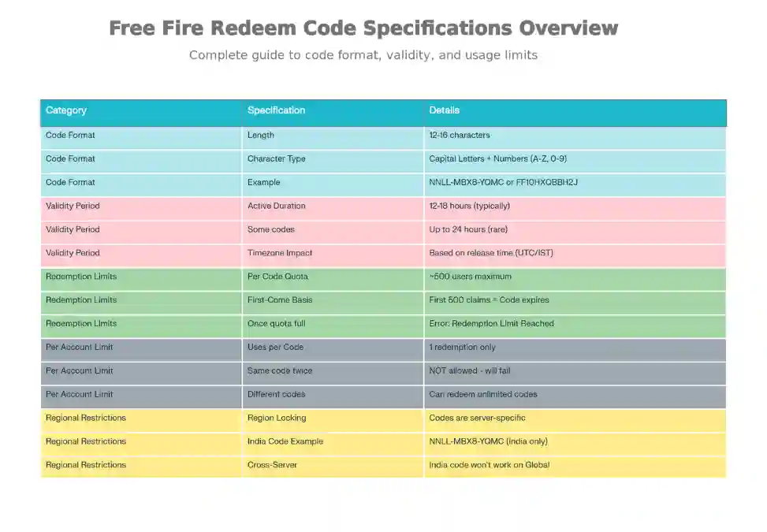Select the example code 'NNLL-MBX8-YQMC or FF10HXQBBH2J' cell
Screen dimensions: 767x532
503,183
